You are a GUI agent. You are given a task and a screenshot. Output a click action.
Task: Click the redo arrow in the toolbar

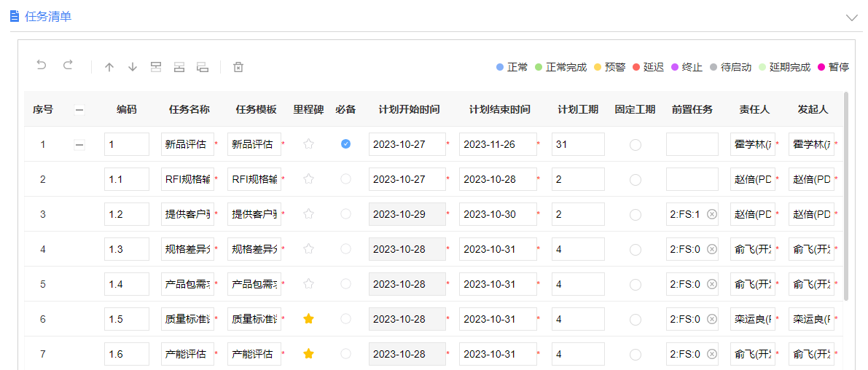(x=68, y=66)
